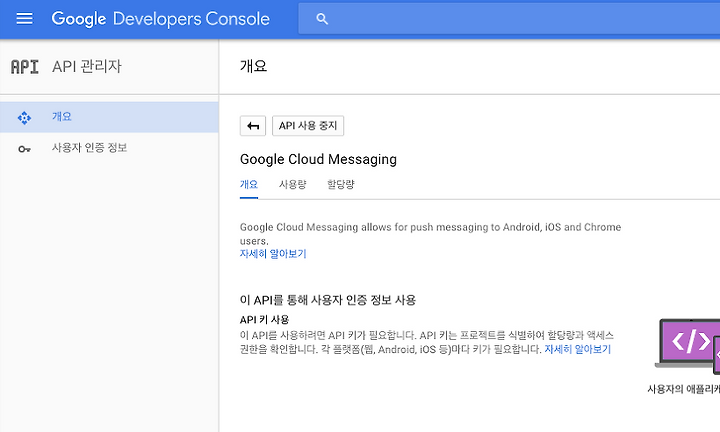Click the search magnifier icon
720x432 pixels.
[322, 19]
